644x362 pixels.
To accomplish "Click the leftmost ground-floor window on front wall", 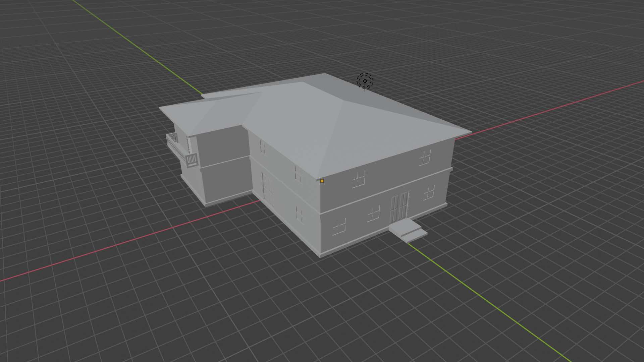I will (x=339, y=227).
